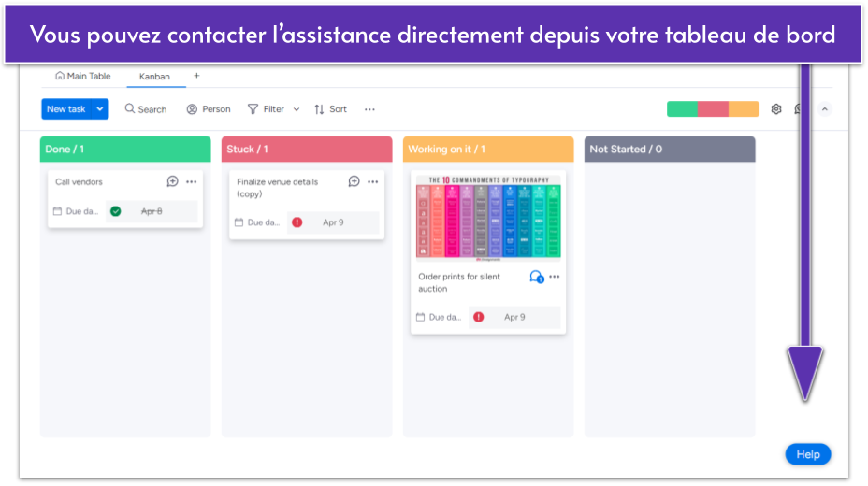The image size is (868, 486).
Task: Click the Filter funnel icon
Action: (x=253, y=109)
